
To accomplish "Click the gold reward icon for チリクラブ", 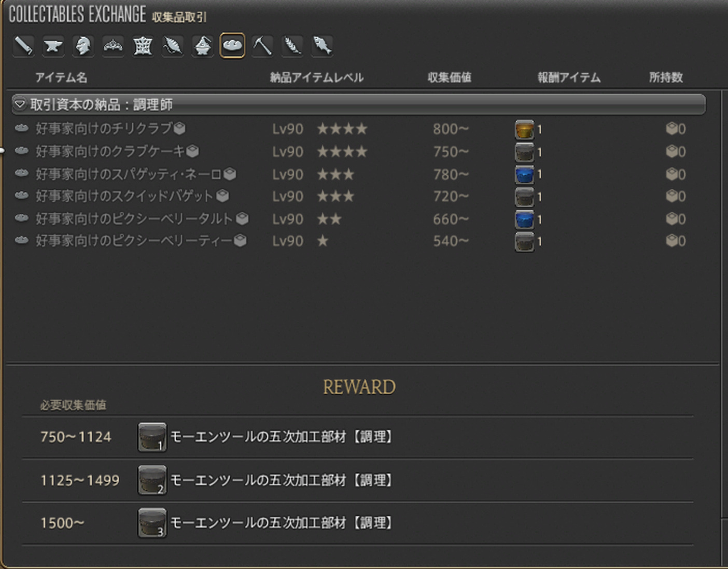I will point(524,129).
